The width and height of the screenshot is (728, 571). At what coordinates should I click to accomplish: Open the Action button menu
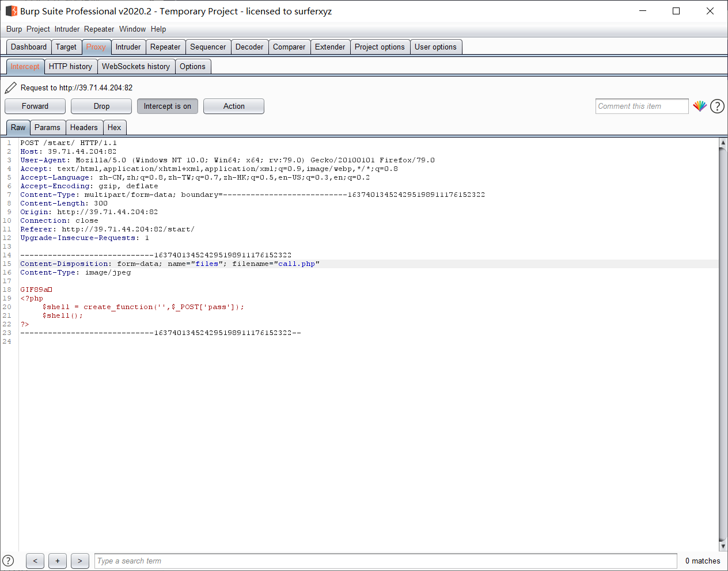point(234,106)
